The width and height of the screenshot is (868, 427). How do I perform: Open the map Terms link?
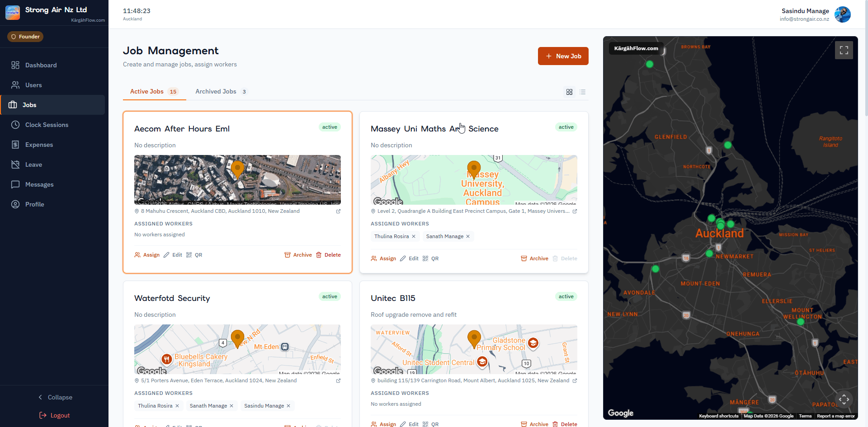[x=805, y=416]
